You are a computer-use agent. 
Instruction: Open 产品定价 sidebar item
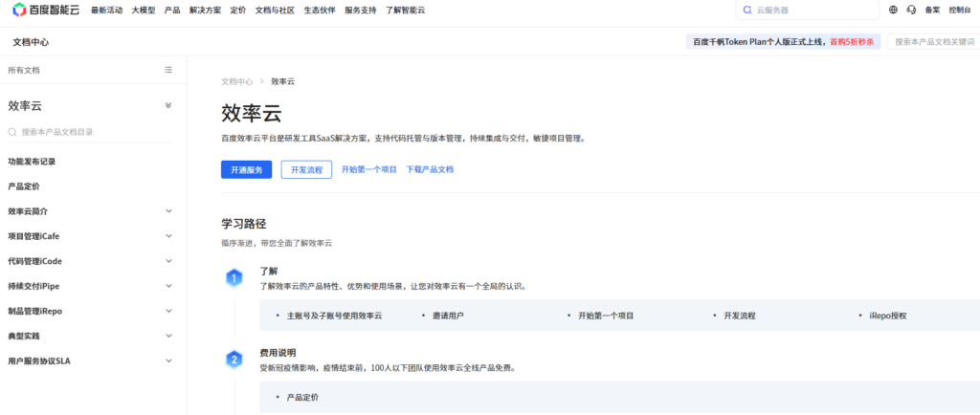[x=24, y=186]
